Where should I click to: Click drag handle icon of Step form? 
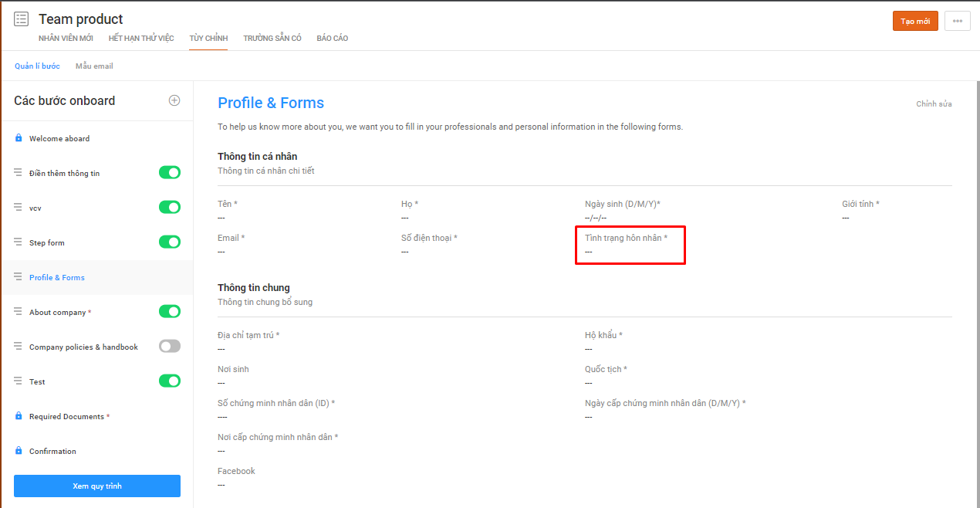click(18, 242)
